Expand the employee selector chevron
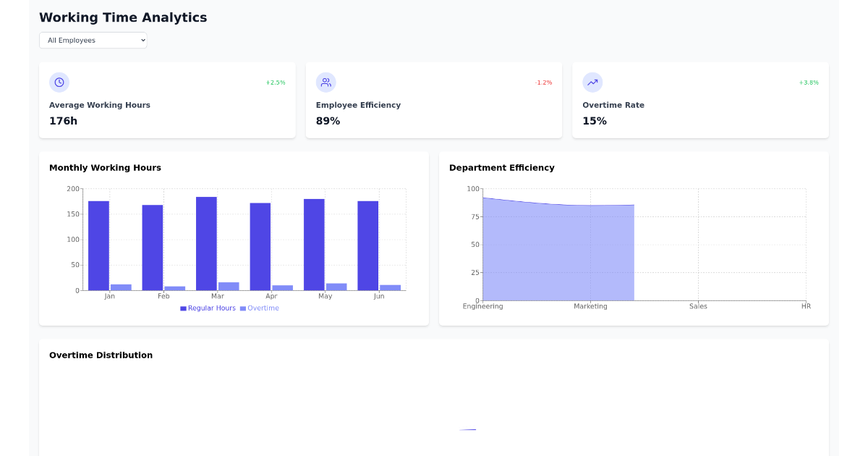868x456 pixels. click(x=142, y=40)
